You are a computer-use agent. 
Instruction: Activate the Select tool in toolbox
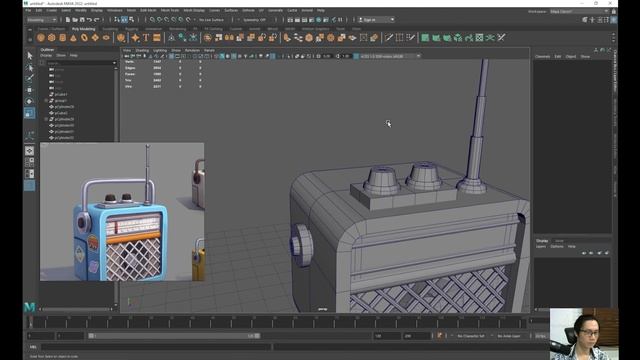click(x=29, y=56)
